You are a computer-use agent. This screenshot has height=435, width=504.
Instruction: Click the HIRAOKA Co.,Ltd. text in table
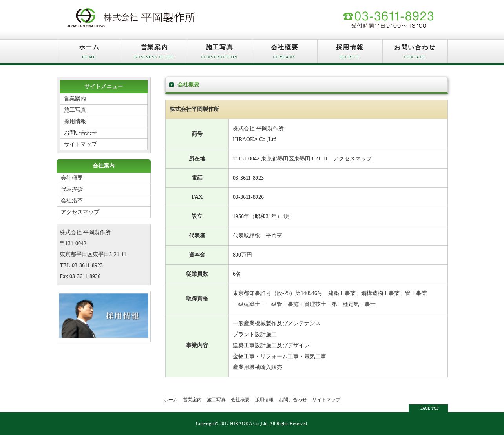(255, 140)
